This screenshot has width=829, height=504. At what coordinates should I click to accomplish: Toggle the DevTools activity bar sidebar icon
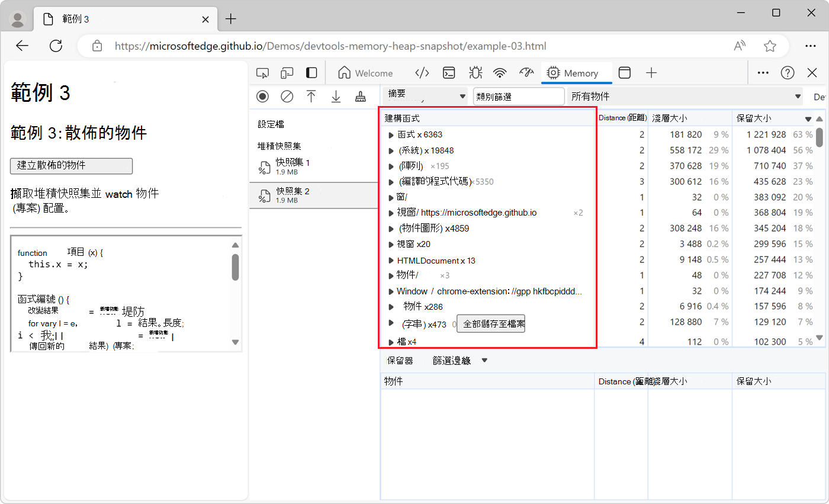[311, 73]
